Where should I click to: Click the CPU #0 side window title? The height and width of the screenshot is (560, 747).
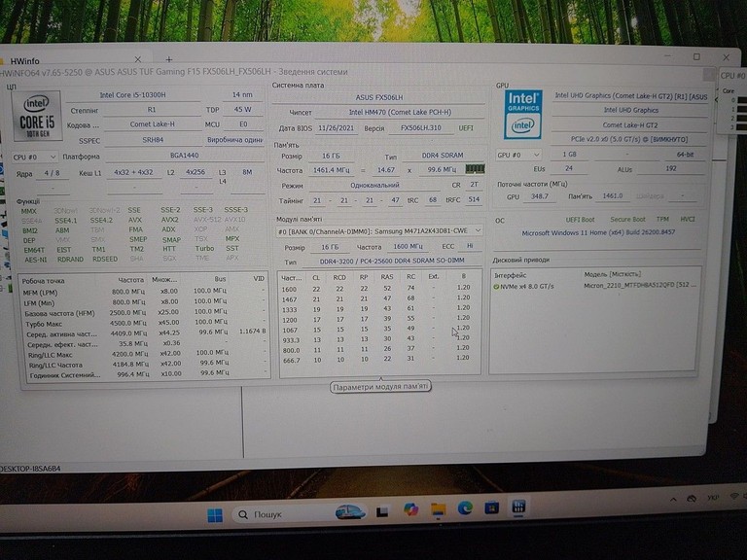(732, 75)
